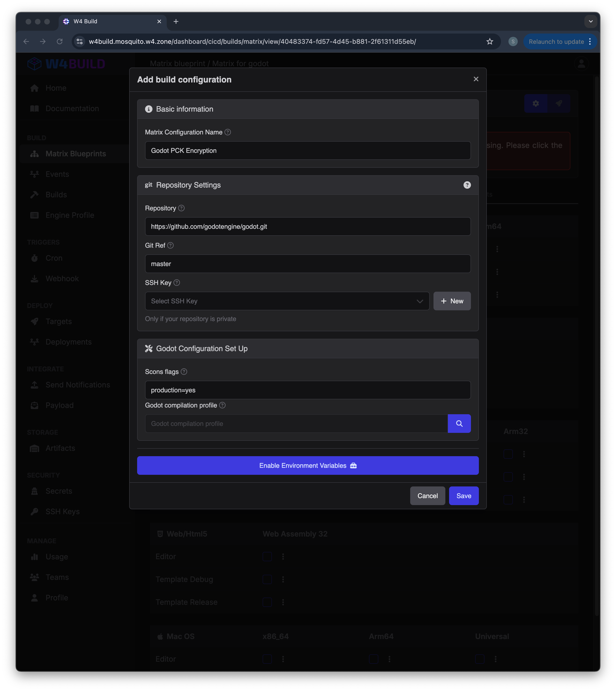Reload the page in the browser

[60, 41]
